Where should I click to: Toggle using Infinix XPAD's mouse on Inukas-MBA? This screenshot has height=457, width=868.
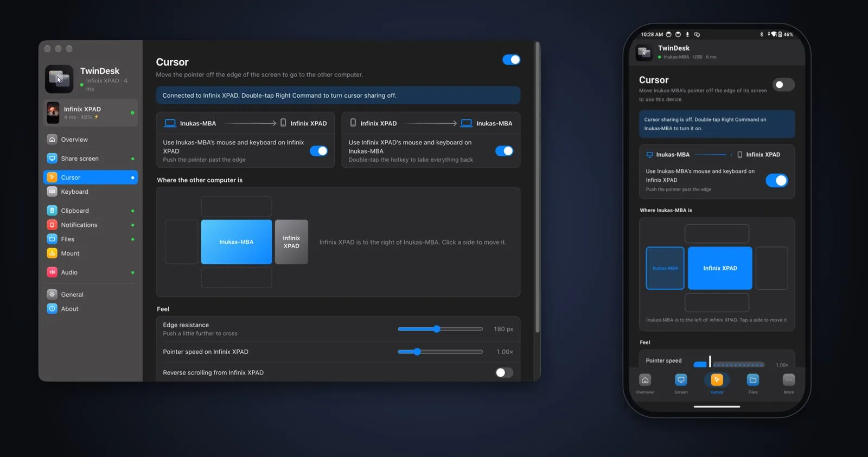[505, 151]
